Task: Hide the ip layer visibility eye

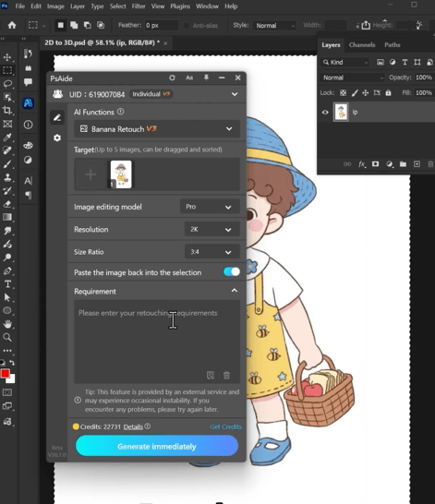Action: (x=325, y=113)
